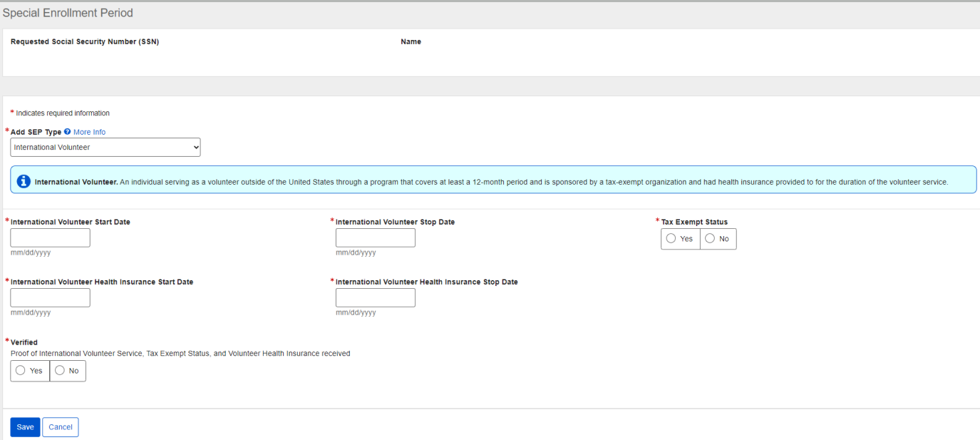Select Yes for Tax Exempt Status
The height and width of the screenshot is (440, 980).
click(x=680, y=239)
